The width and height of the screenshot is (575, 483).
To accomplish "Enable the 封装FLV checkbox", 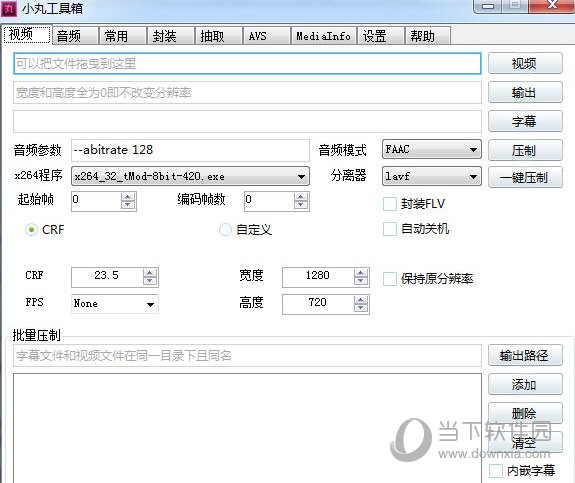I will pos(390,204).
